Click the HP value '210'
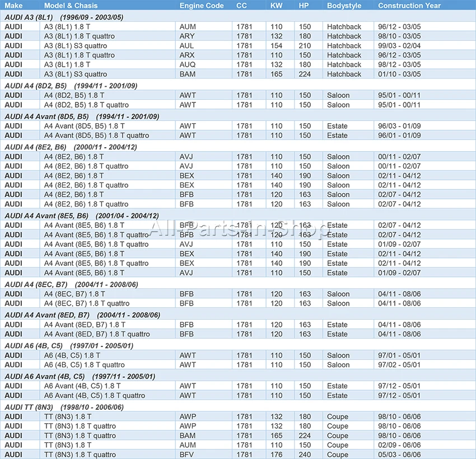This screenshot has width=476, height=459. pos(305,46)
